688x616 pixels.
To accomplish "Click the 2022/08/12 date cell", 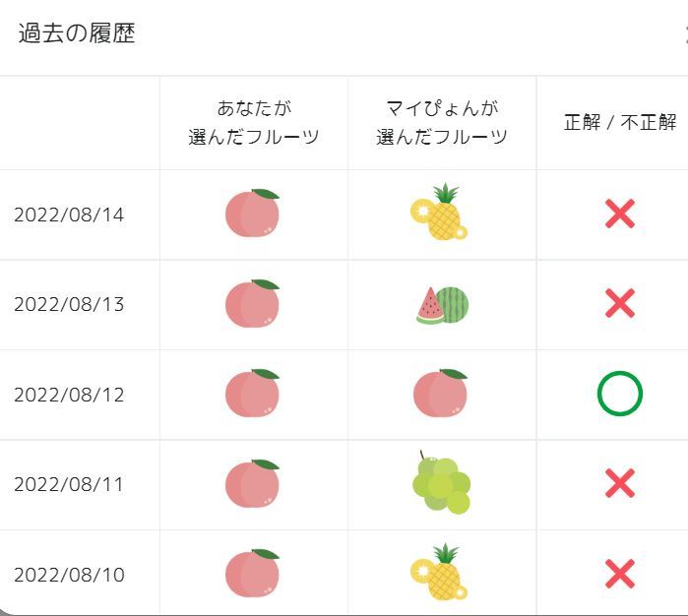I will tap(69, 395).
